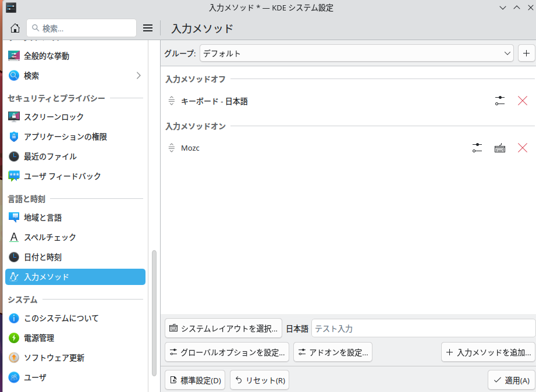Open the hamburger menu
This screenshot has height=392, width=536.
(x=148, y=28)
